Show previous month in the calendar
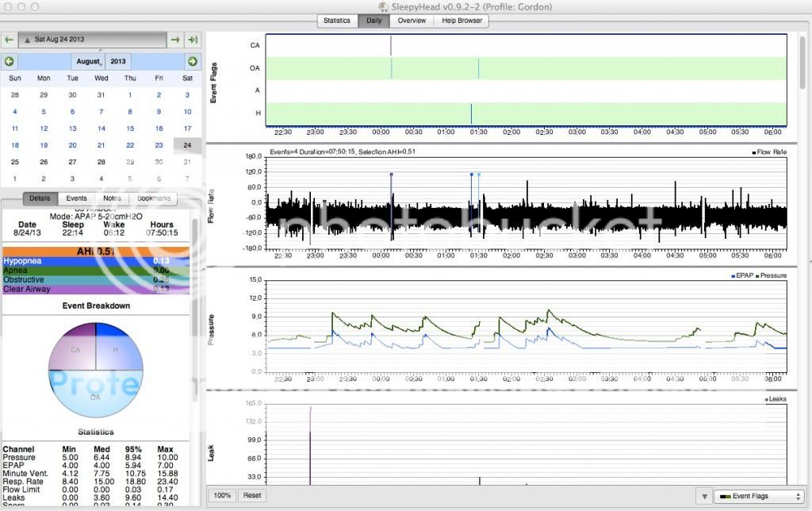Image resolution: width=812 pixels, height=511 pixels. (x=9, y=61)
